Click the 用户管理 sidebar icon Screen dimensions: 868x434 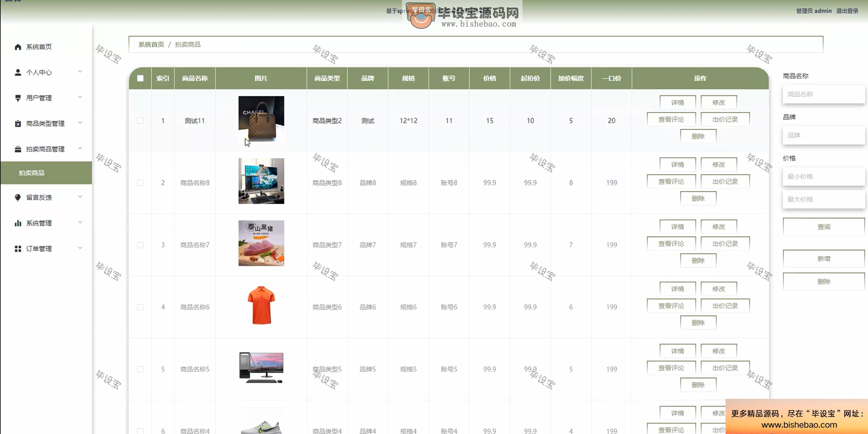point(18,98)
